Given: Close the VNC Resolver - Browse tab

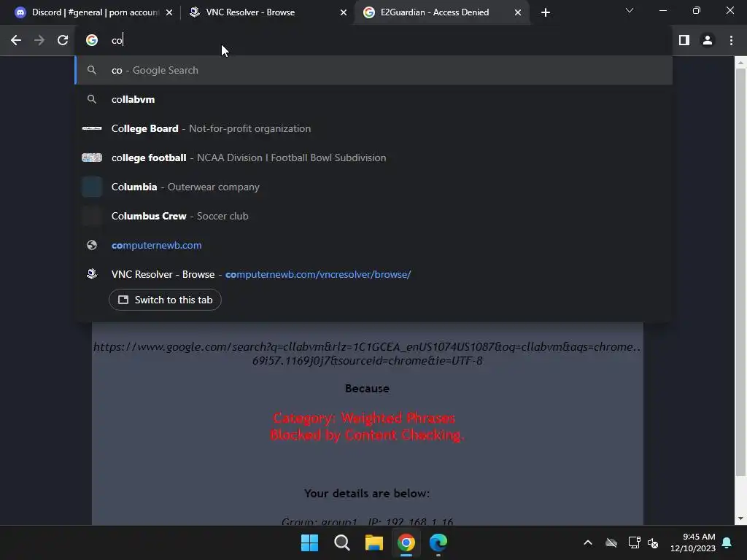Looking at the screenshot, I should coord(344,12).
